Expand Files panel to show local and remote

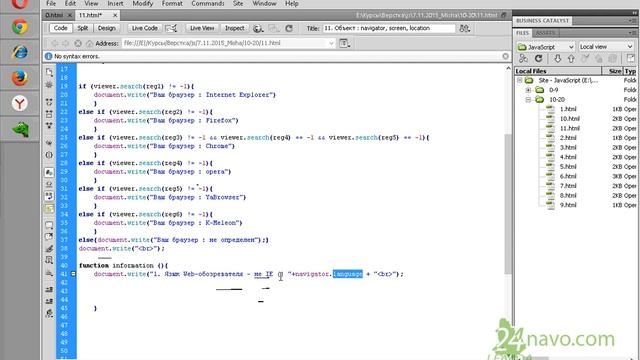click(631, 58)
